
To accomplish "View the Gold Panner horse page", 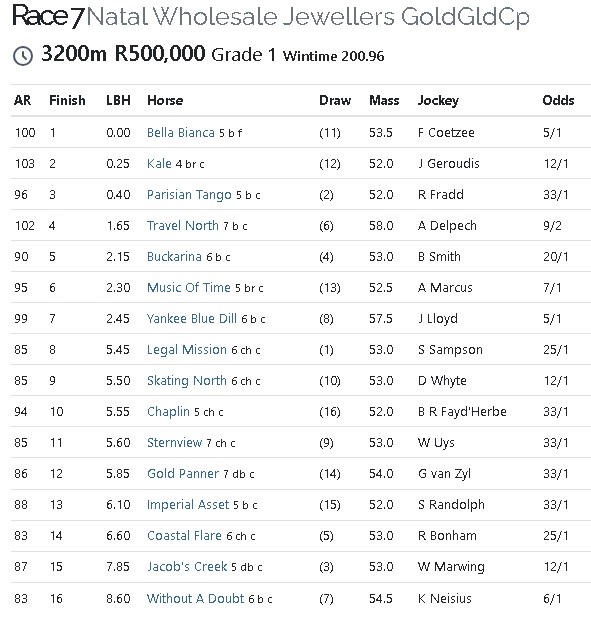I will click(182, 474).
